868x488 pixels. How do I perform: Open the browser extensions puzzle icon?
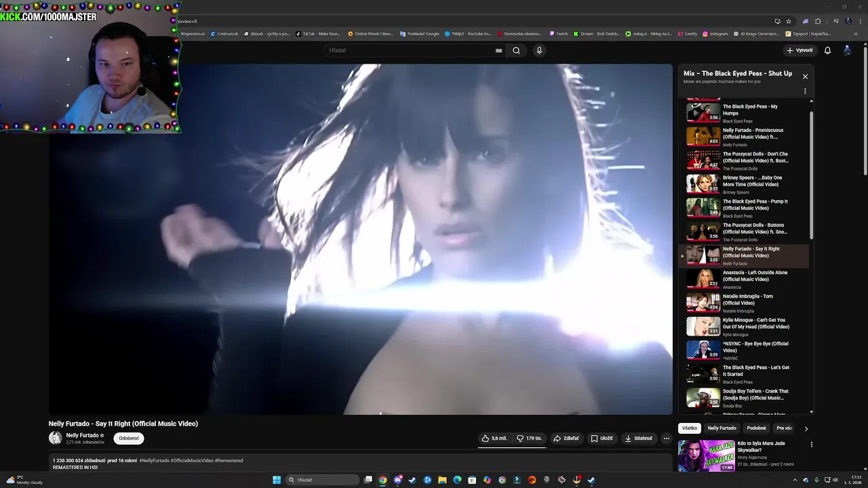(818, 21)
